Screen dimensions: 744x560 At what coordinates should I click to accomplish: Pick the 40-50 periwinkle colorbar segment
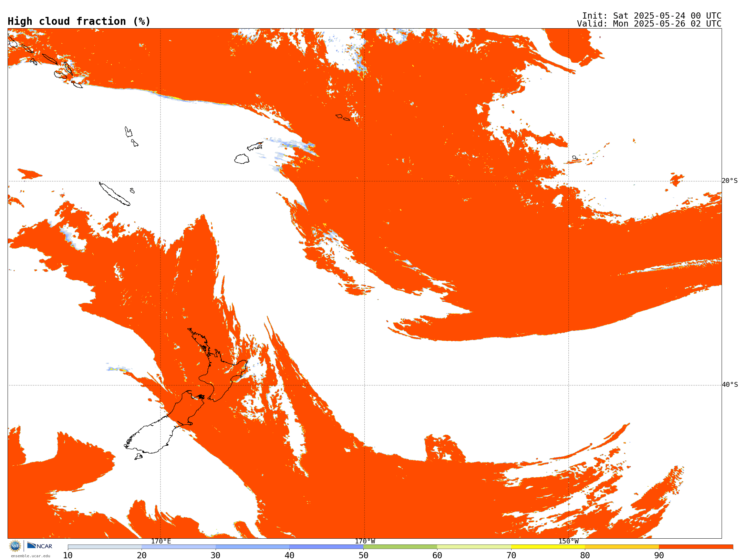click(x=326, y=547)
